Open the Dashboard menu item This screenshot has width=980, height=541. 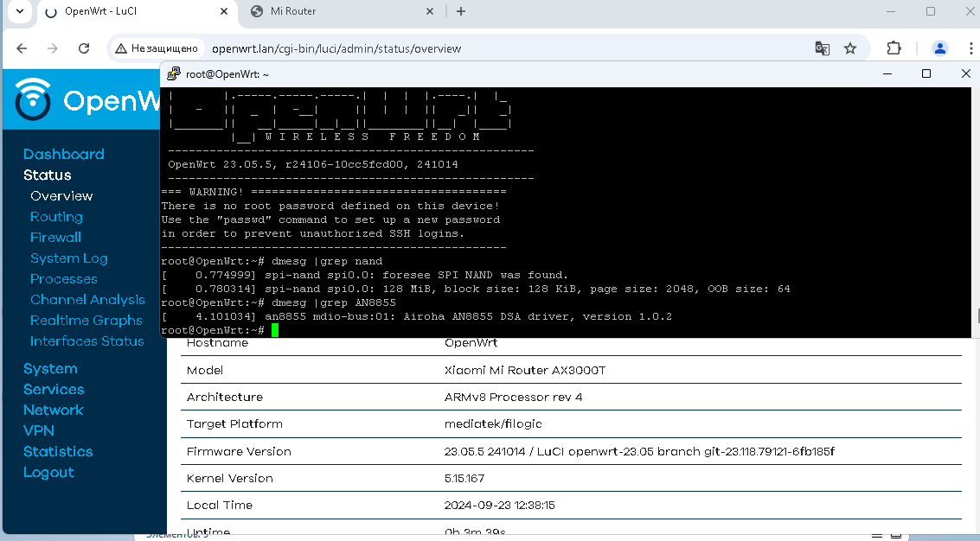[x=64, y=155]
